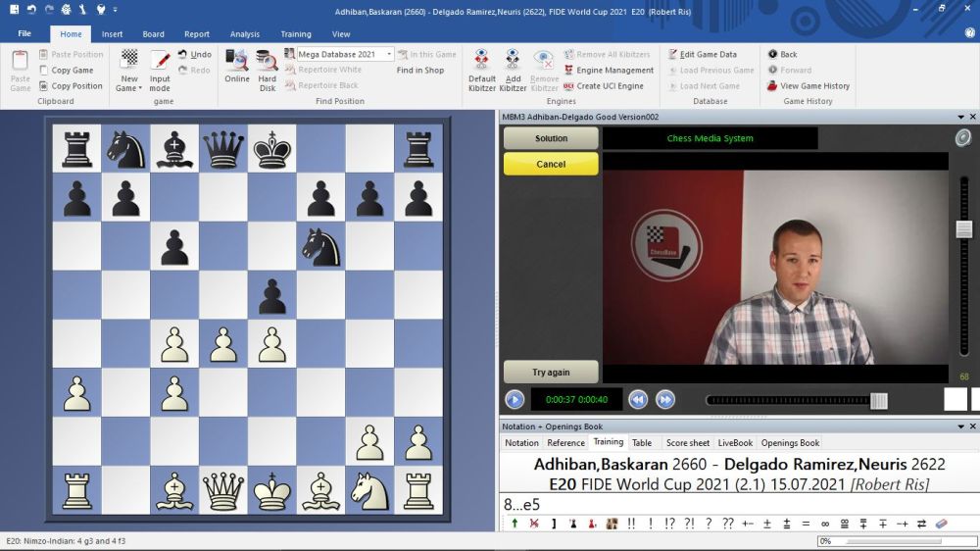The width and height of the screenshot is (980, 551).
Task: Click the Online position search icon
Action: click(236, 66)
